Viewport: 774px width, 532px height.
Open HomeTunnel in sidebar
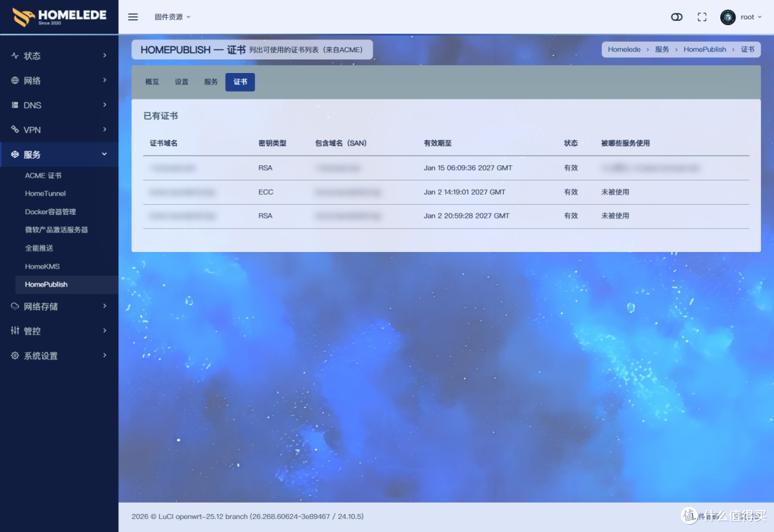point(45,193)
